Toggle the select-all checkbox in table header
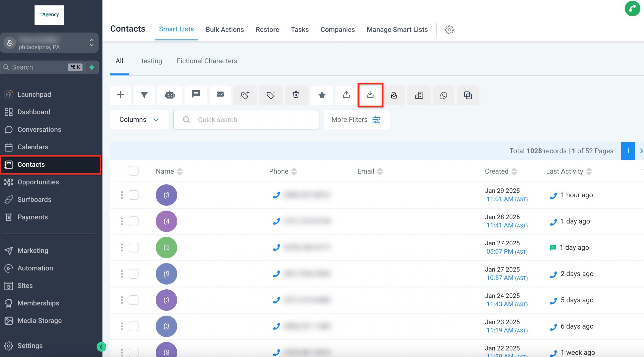Screen dimensions: 644x357 134,171
